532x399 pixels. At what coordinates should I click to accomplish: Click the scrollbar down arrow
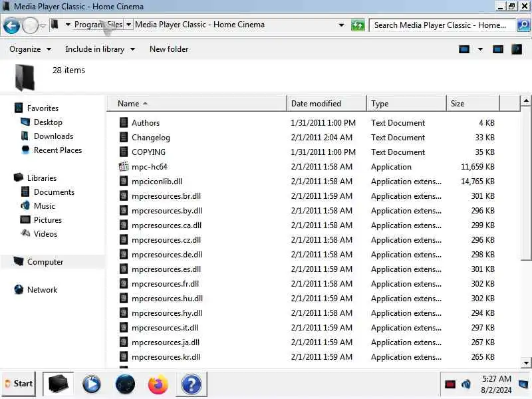pos(526,362)
